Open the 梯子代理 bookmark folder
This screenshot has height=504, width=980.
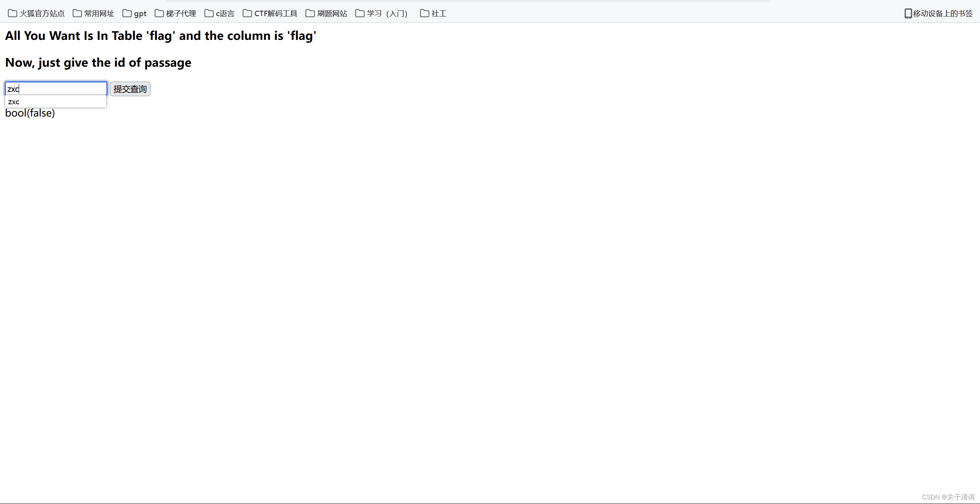pos(175,13)
